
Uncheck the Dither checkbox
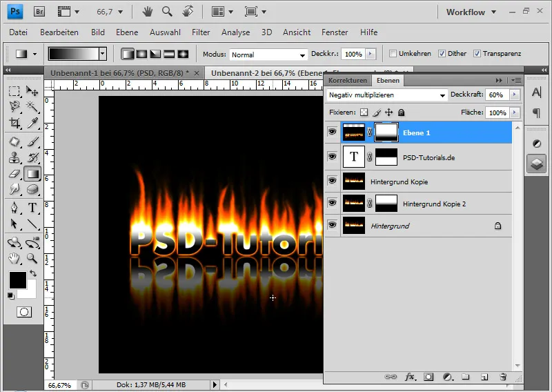[442, 54]
